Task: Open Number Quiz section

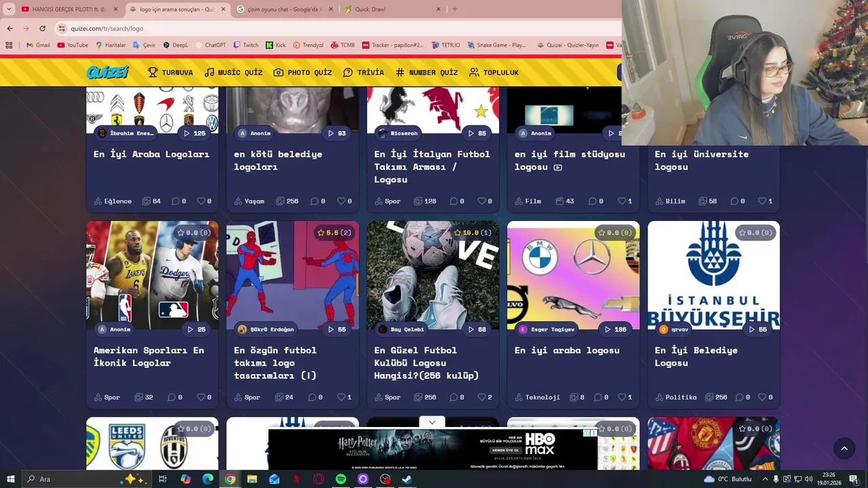Action: 427,73
